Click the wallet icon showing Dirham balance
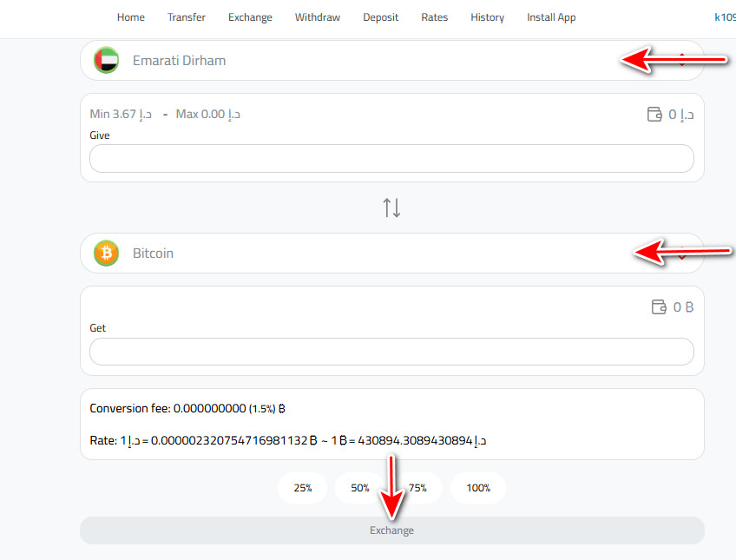 (x=655, y=113)
